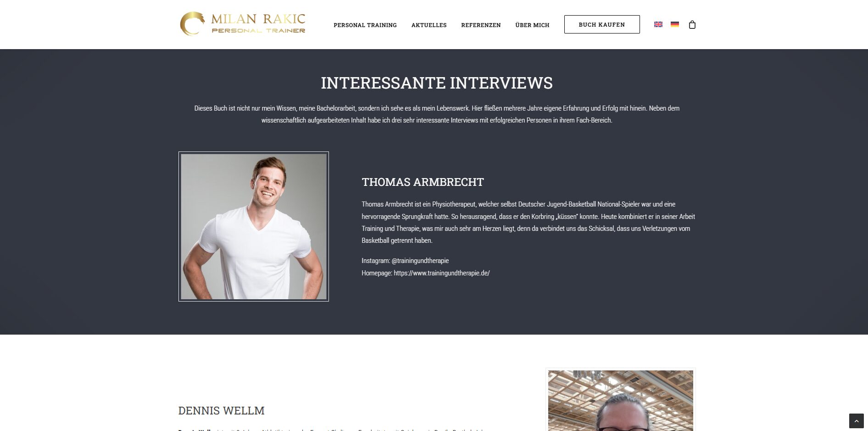Click Thomas Armbrecht's biography paragraph
Image resolution: width=868 pixels, height=431 pixels.
529,222
